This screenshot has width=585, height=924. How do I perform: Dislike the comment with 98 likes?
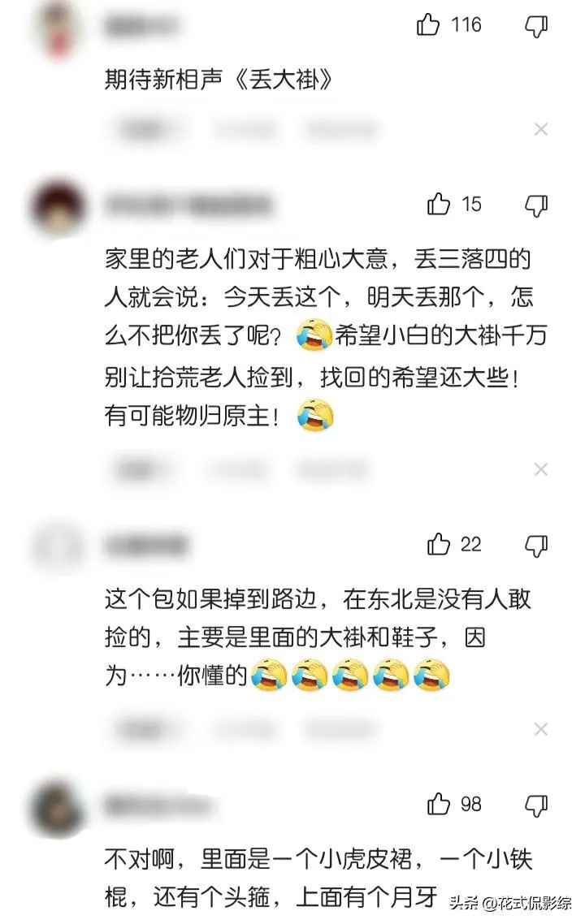[x=536, y=805]
